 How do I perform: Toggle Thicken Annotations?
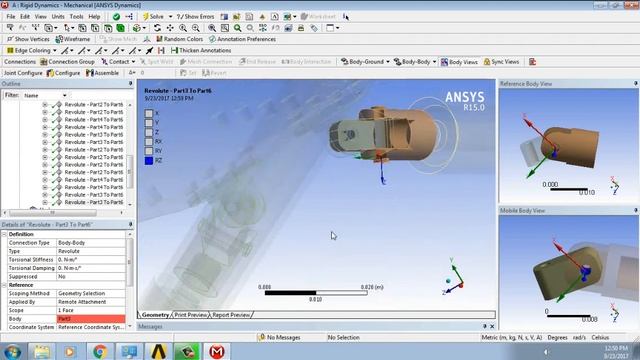(x=201, y=51)
